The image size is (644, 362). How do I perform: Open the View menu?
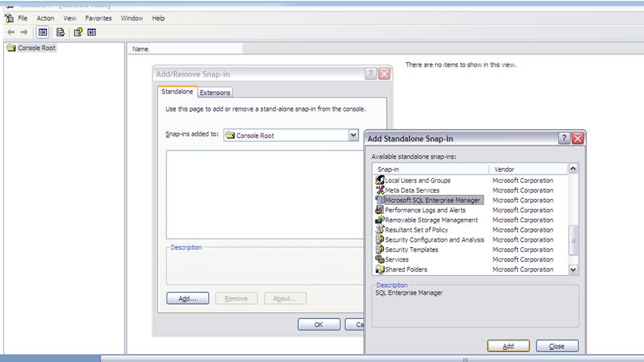coord(70,18)
